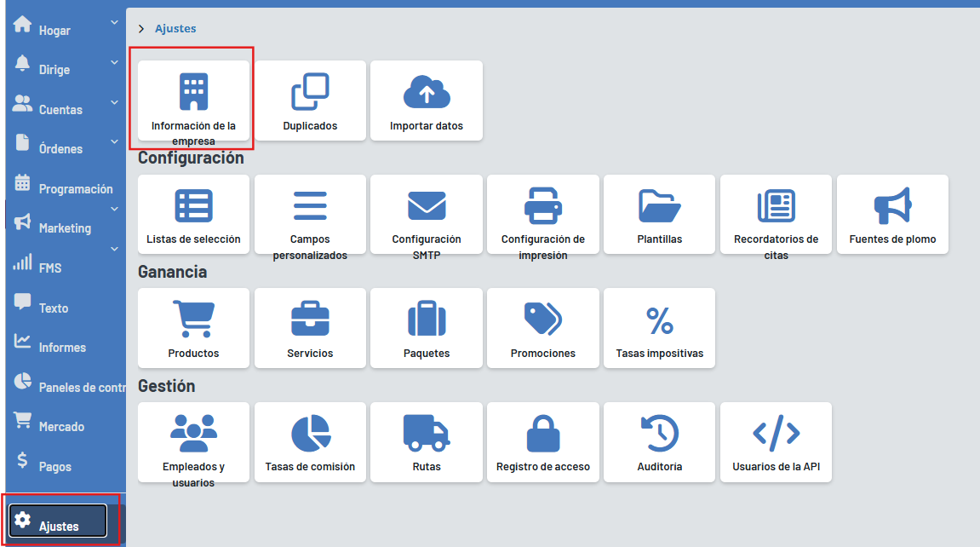The width and height of the screenshot is (980, 547).
Task: Expand the Hogar menu chevron
Action: [114, 22]
